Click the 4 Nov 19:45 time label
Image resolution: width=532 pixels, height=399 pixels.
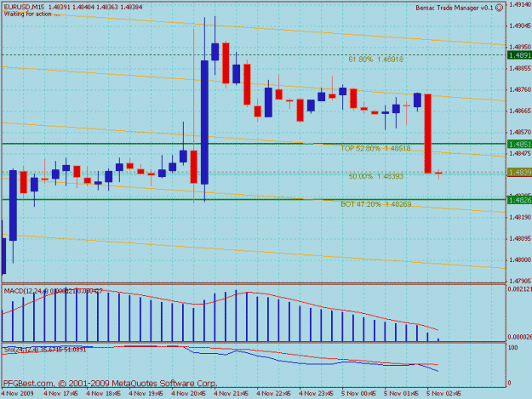point(146,394)
